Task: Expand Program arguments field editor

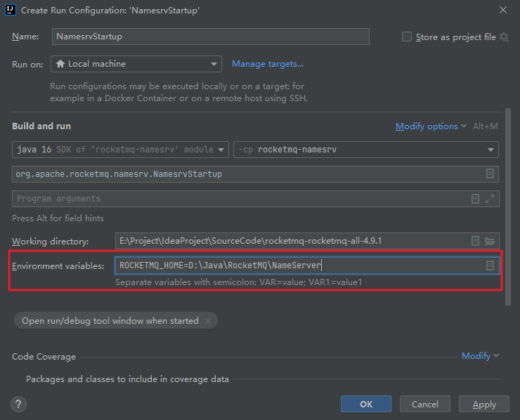Action: pos(490,199)
